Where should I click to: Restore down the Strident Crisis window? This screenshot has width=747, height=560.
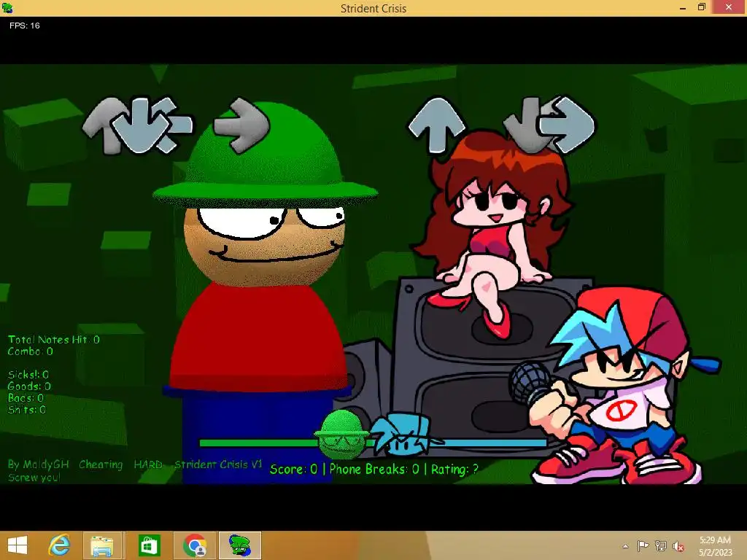[x=701, y=7]
